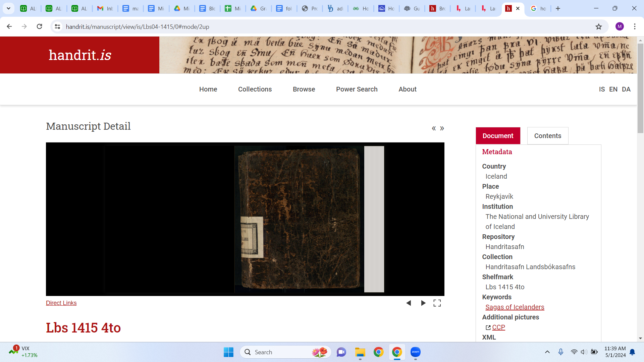
Task: Switch language to DA
Action: pyautogui.click(x=626, y=89)
